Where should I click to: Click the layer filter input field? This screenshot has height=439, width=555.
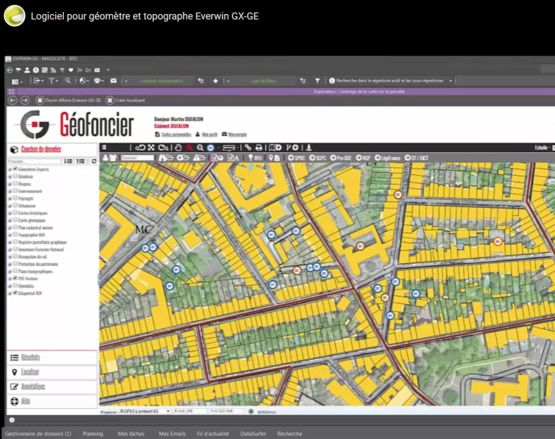click(35, 161)
